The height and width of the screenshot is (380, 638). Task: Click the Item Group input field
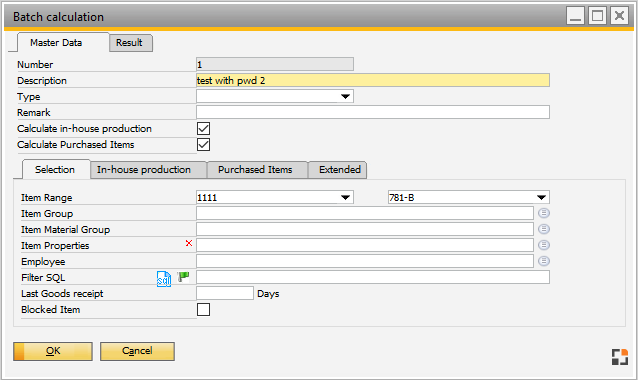[x=365, y=213]
